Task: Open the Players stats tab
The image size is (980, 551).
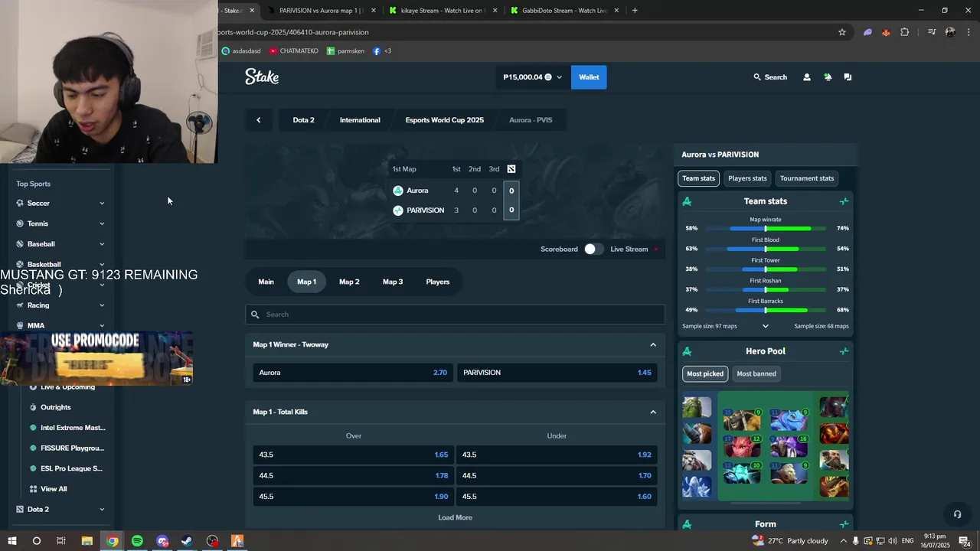Action: pos(747,178)
